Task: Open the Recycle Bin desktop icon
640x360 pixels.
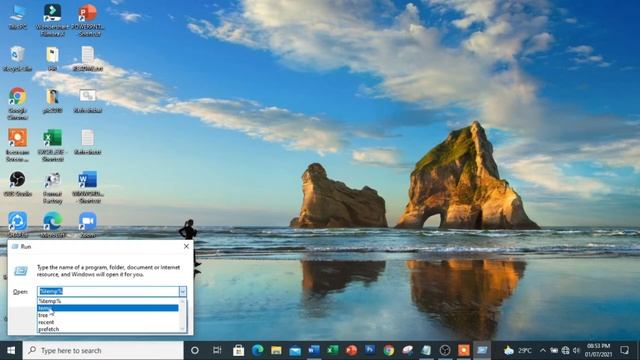Action: coord(18,58)
